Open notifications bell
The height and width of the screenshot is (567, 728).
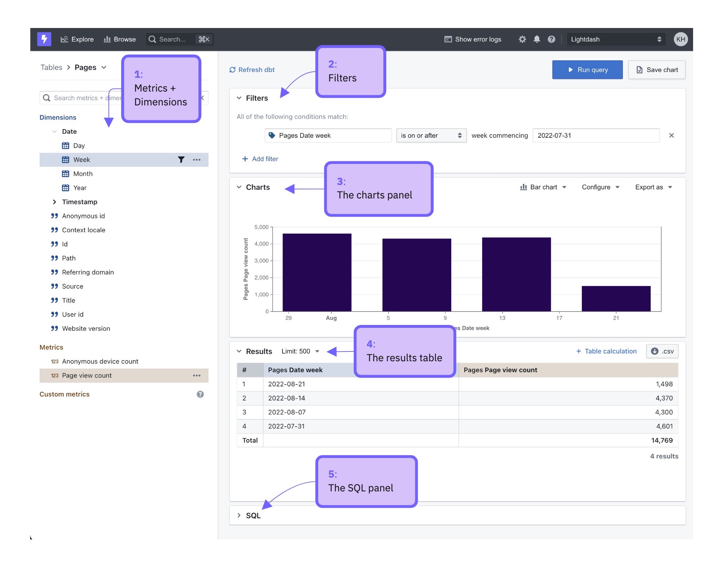coord(537,39)
